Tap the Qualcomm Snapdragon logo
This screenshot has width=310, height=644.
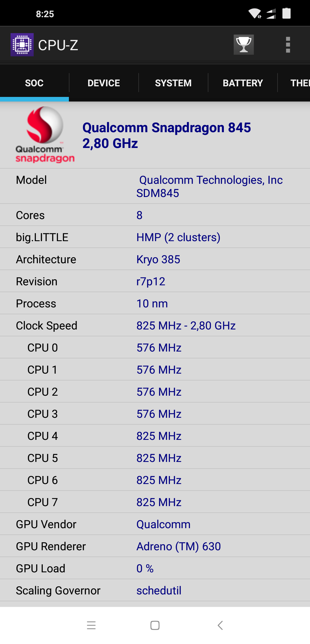coord(44,134)
